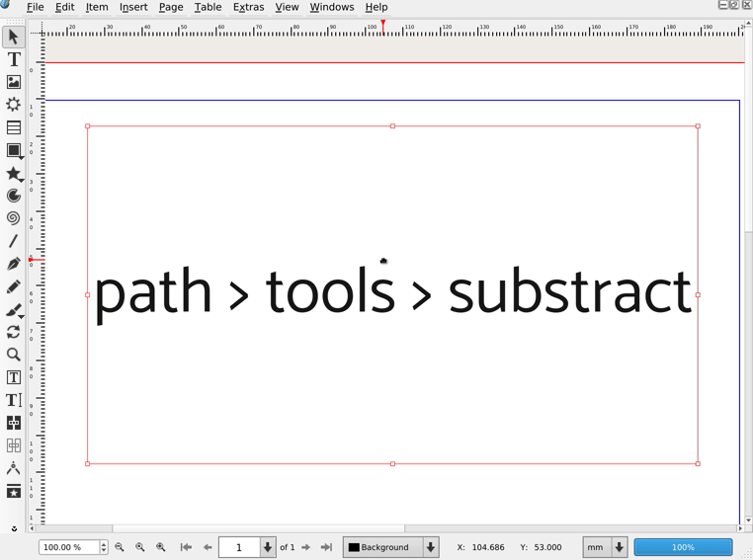This screenshot has height=560, width=753.
Task: Select the Edit Text Contents tool
Action: [x=14, y=377]
